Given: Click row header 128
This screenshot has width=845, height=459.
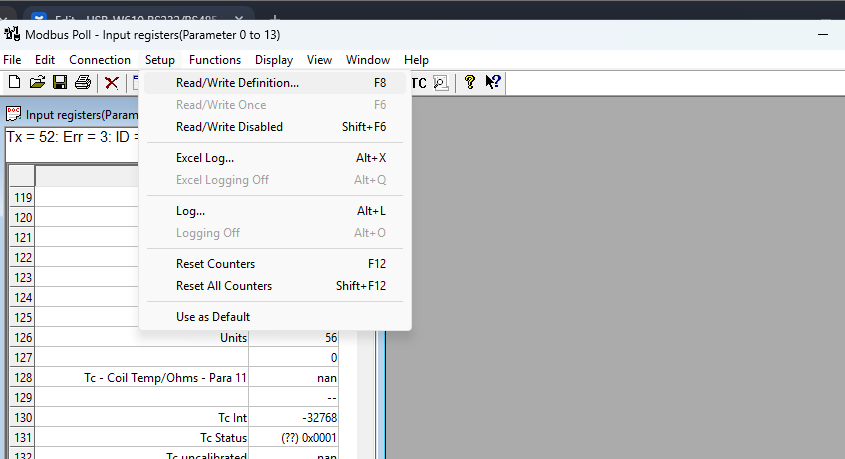Looking at the screenshot, I should click(x=23, y=378).
